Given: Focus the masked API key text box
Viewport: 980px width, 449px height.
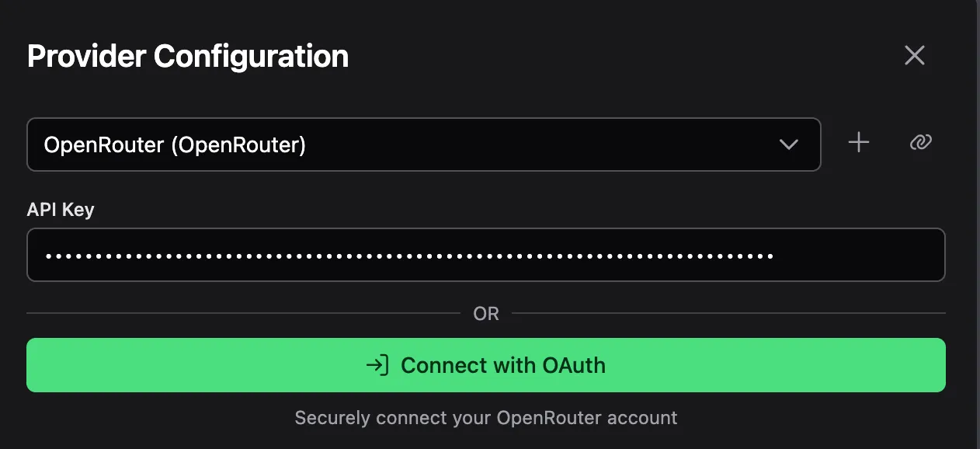Looking at the screenshot, I should click(x=486, y=254).
